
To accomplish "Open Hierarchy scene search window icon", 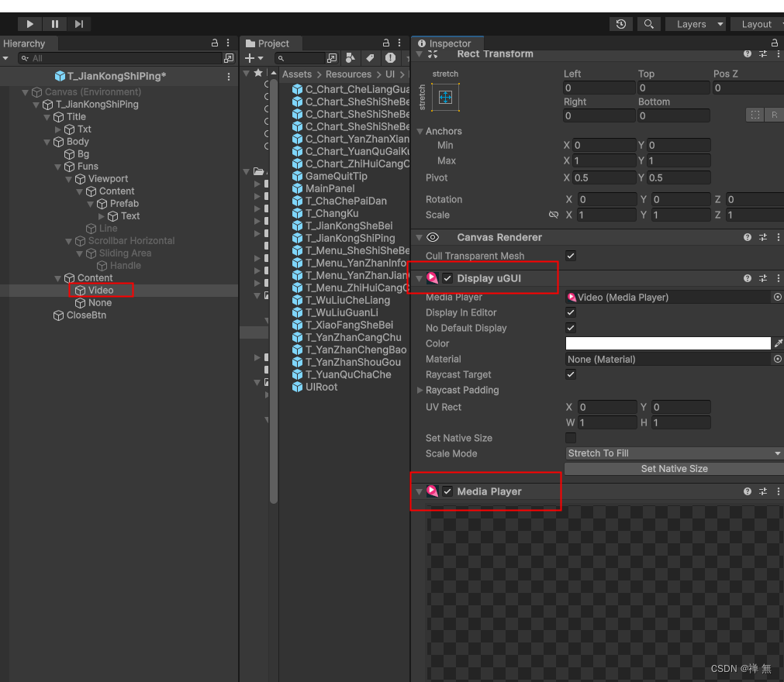I will click(229, 58).
